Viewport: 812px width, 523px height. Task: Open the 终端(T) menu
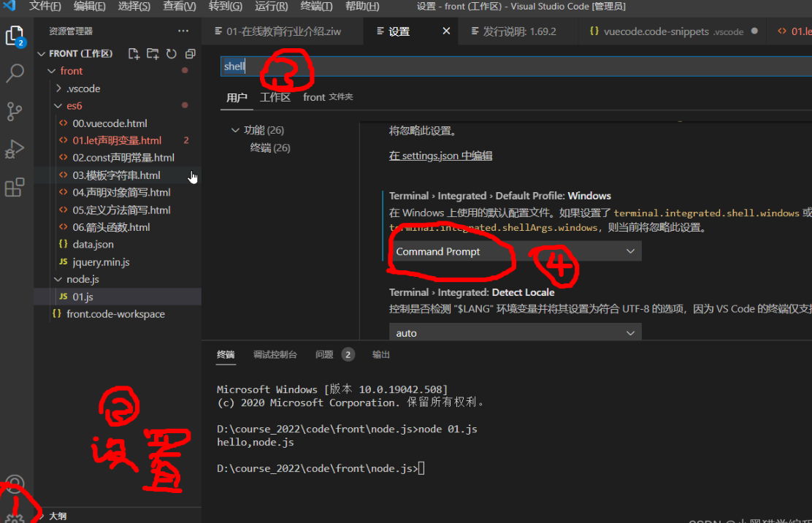click(316, 7)
